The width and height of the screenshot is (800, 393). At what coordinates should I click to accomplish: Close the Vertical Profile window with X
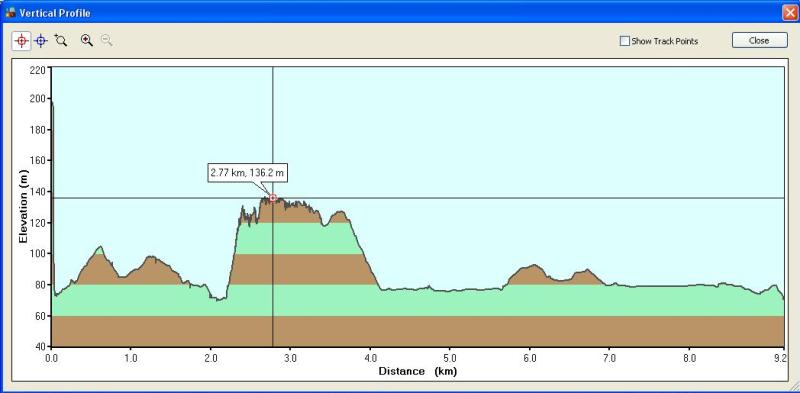tap(789, 13)
